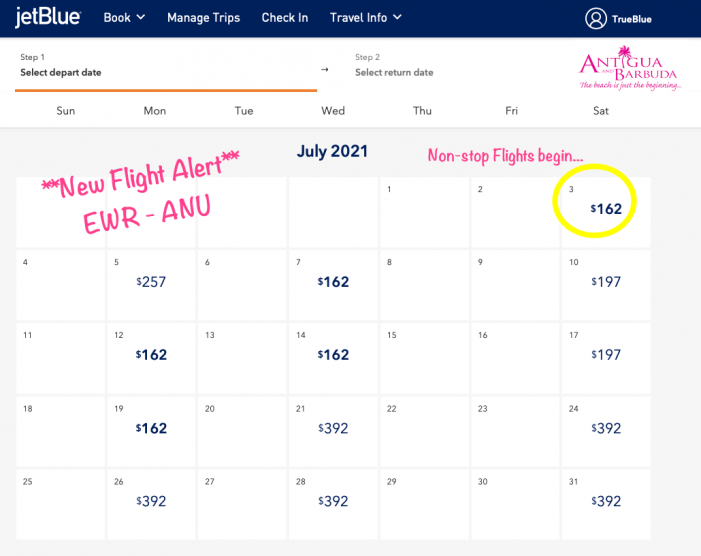The width and height of the screenshot is (701, 556).
Task: Expand the Travel Info dropdown
Action: click(366, 18)
